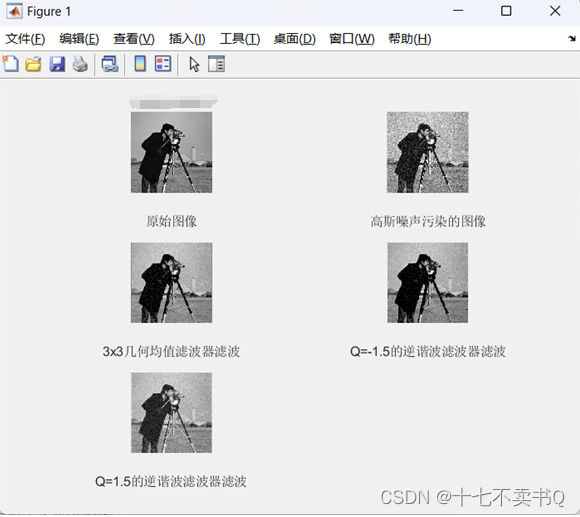Insert Legend using toolbar icon

point(163,64)
